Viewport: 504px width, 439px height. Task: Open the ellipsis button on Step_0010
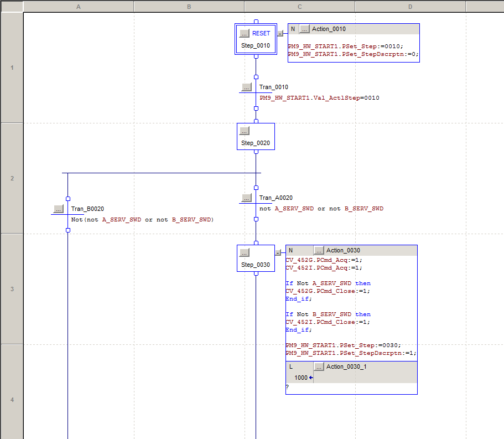(x=245, y=33)
